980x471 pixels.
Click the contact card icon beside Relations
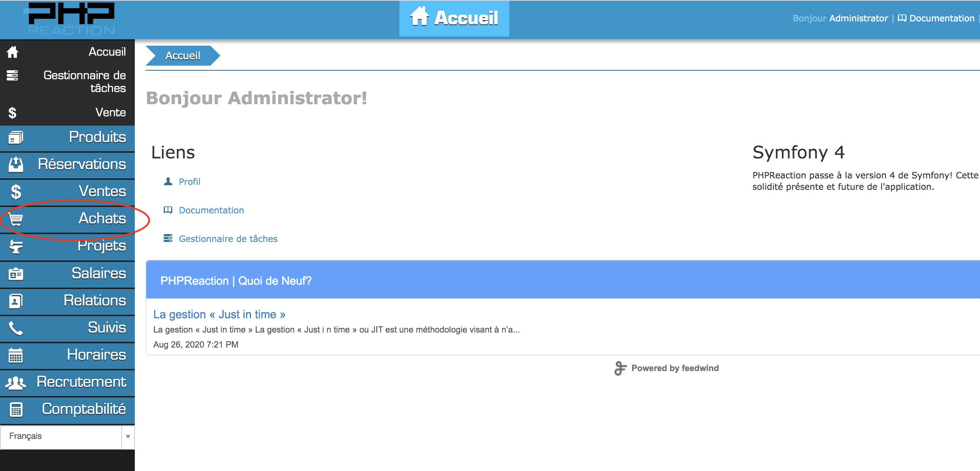pos(16,301)
